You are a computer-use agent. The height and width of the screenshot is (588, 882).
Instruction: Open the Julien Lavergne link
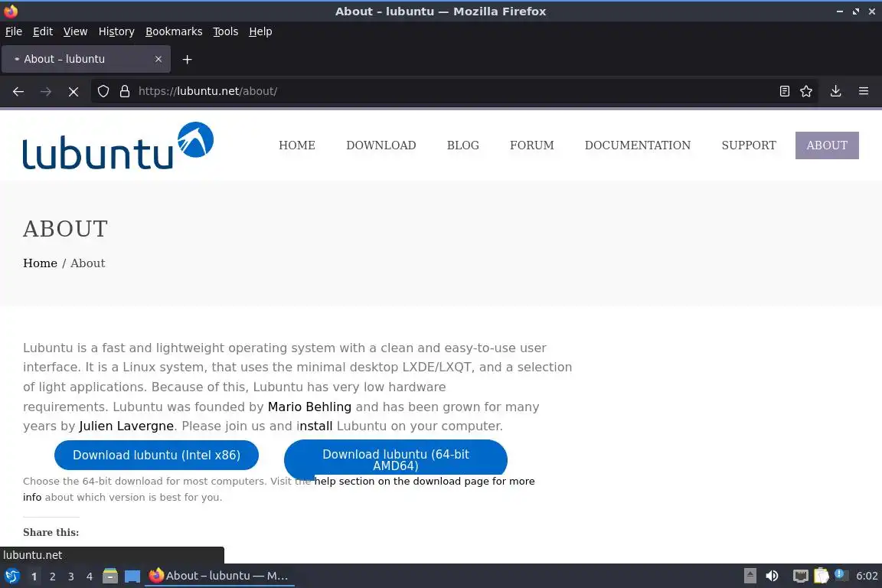[x=126, y=426]
